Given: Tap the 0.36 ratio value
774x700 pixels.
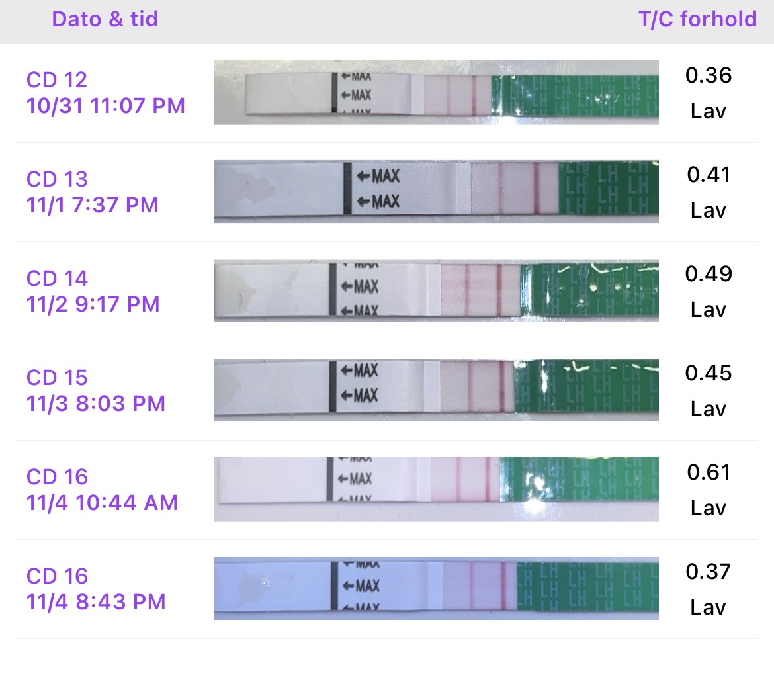Looking at the screenshot, I should tap(709, 75).
